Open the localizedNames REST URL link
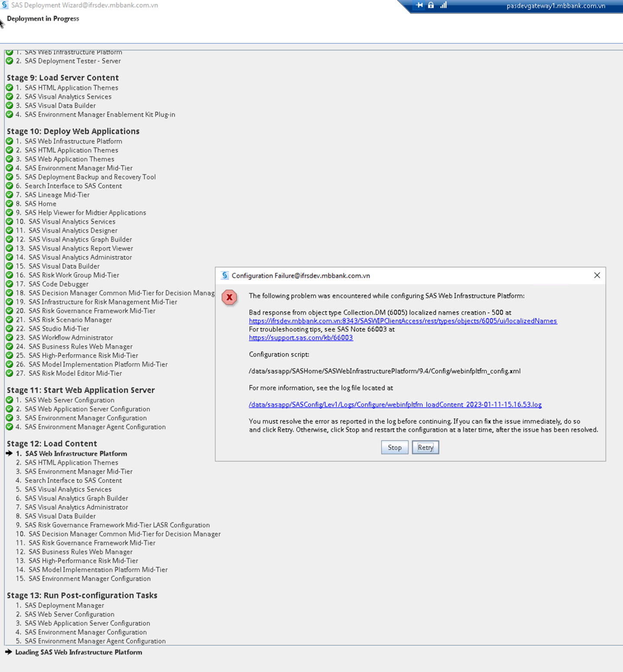Screen dimensions: 623x672 [403, 321]
